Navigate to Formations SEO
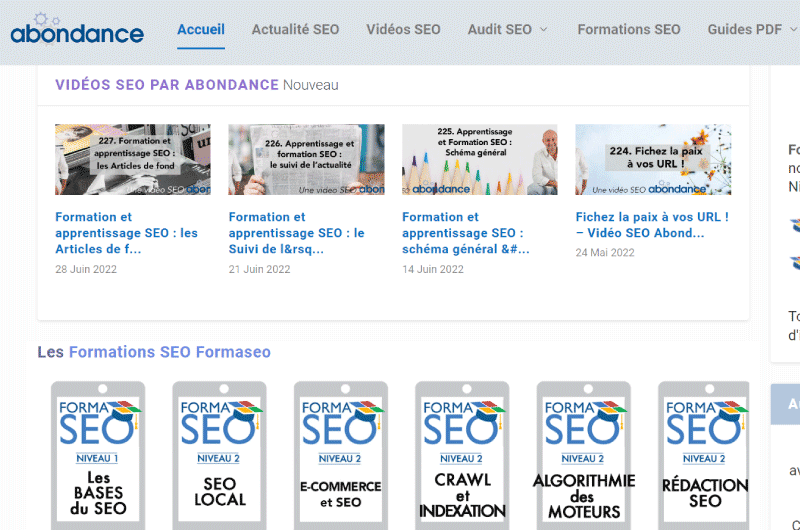Viewport: 800px width, 530px height. 629,30
